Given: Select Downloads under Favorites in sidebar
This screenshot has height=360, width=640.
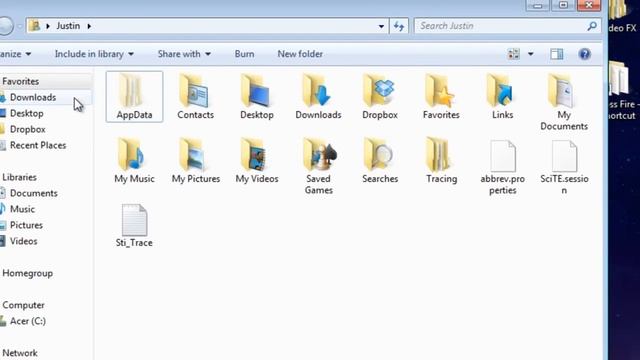Looking at the screenshot, I should point(33,97).
